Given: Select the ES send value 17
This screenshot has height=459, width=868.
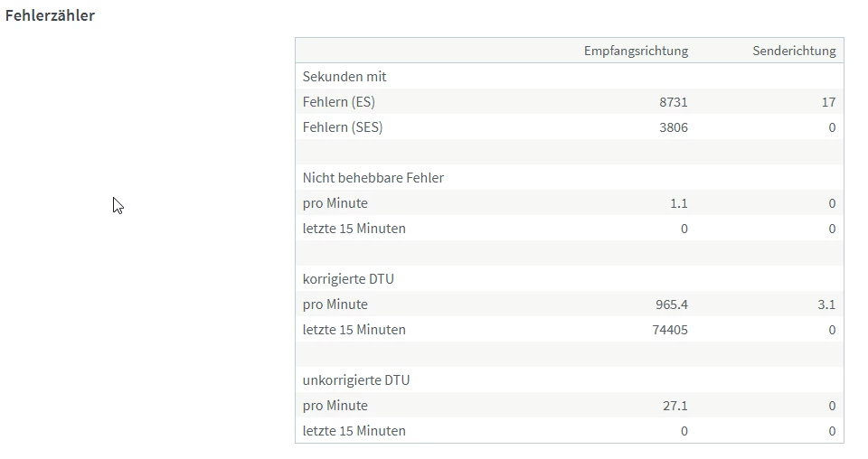Looking at the screenshot, I should 828,102.
